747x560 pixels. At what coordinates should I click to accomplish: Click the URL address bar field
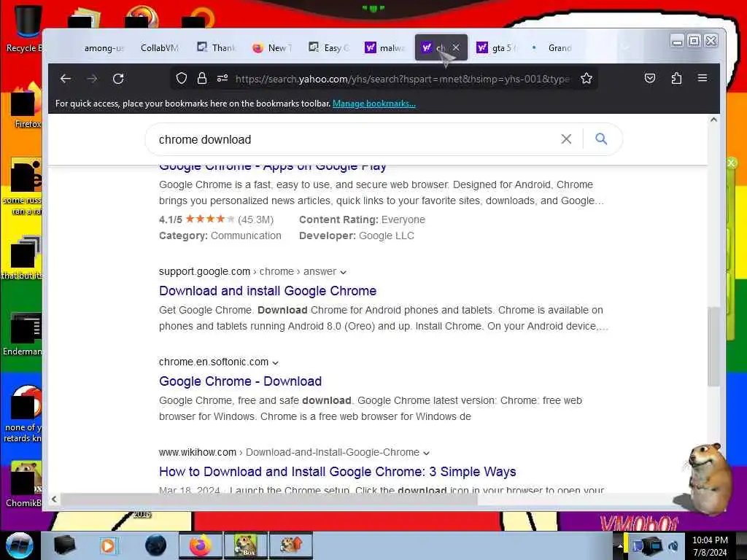pos(402,79)
